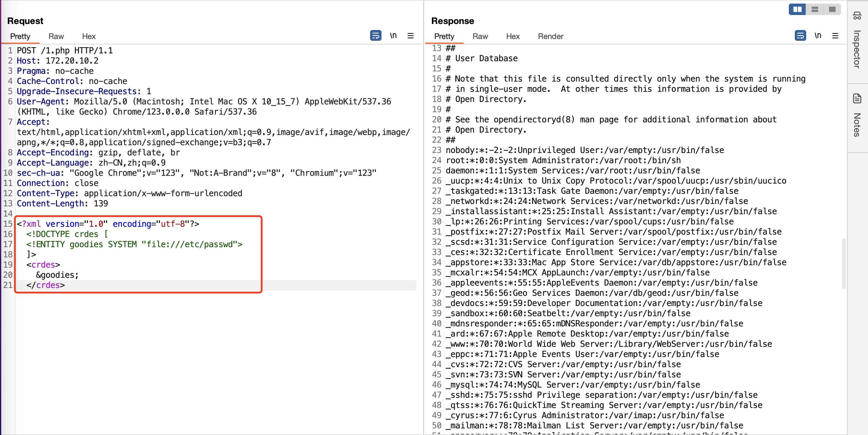Select tabbed combined layout view
Screen dimensions: 868x435
tap(832, 9)
